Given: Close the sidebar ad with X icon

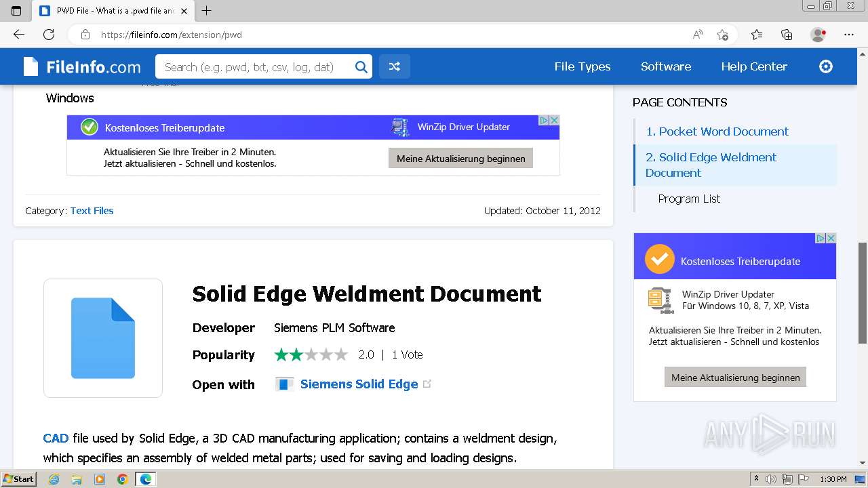Looking at the screenshot, I should pos(831,238).
